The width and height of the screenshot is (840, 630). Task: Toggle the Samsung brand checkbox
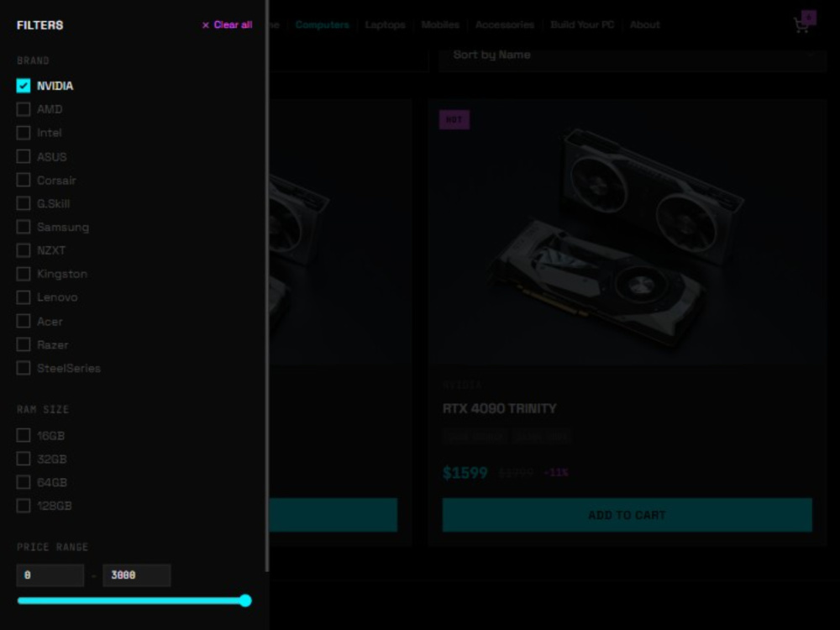pos(23,227)
